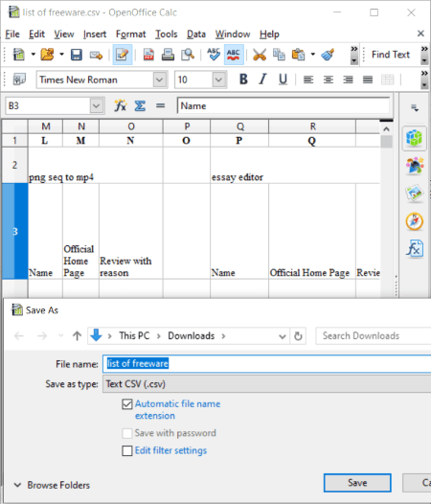431x504 pixels.
Task: Toggle Bold formatting
Action: 243,80
